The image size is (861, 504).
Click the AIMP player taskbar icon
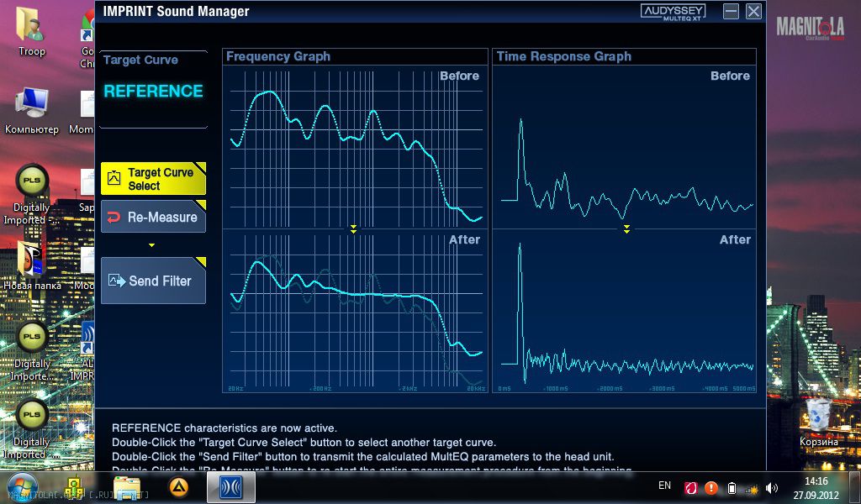[x=178, y=486]
